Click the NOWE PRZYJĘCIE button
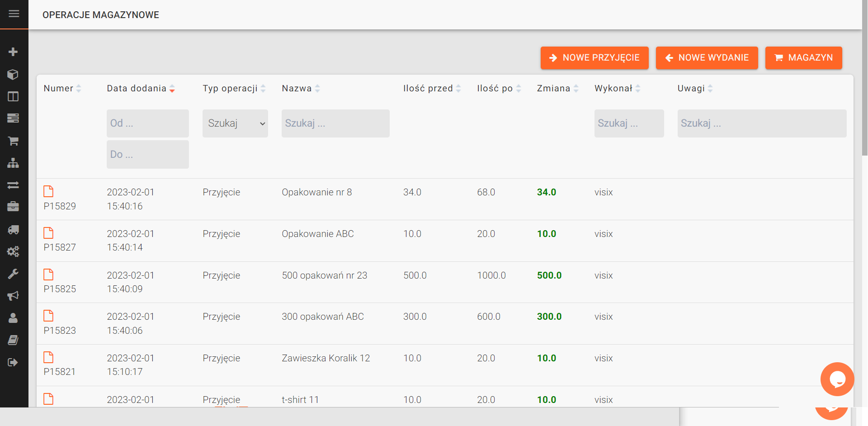Screen dimensions: 868x426 [594, 58]
